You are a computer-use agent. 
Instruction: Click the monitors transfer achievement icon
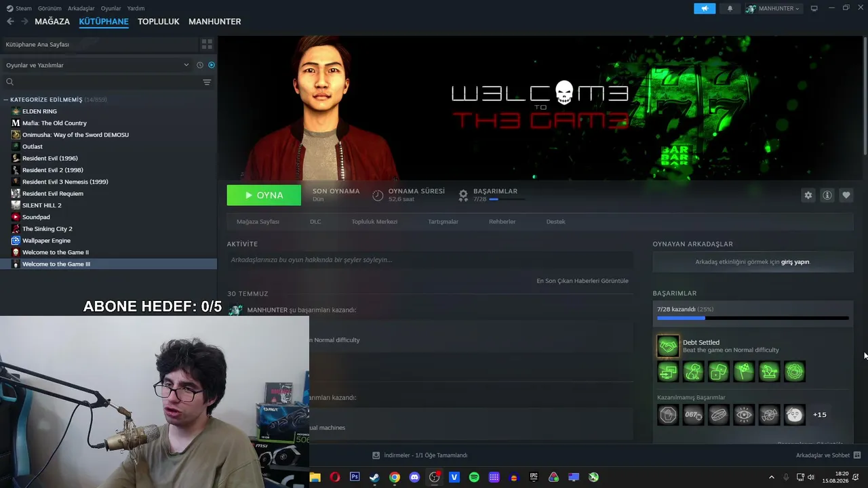click(x=668, y=371)
